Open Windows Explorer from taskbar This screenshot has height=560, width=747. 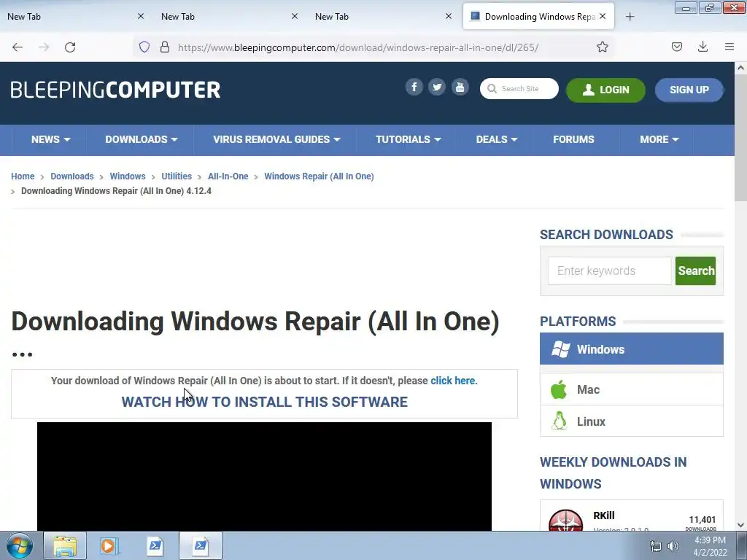pos(65,545)
